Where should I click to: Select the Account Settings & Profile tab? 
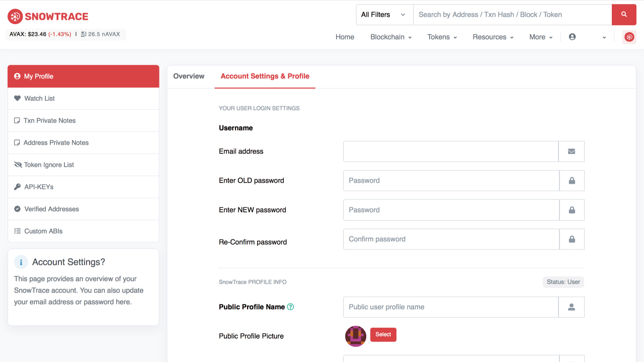265,76
